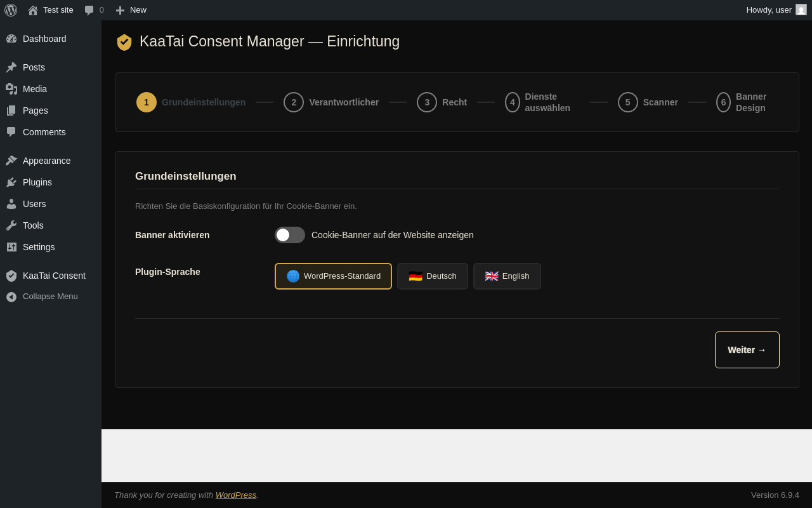Jump to step 5 Scanner
Screen dimensions: 812x508
[x=648, y=102]
